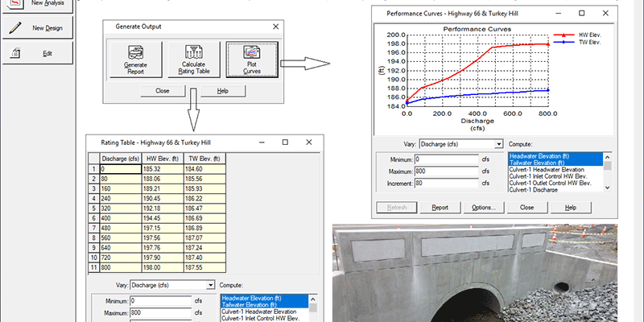
Task: Open Options... in Performance Curves window
Action: coord(484,208)
